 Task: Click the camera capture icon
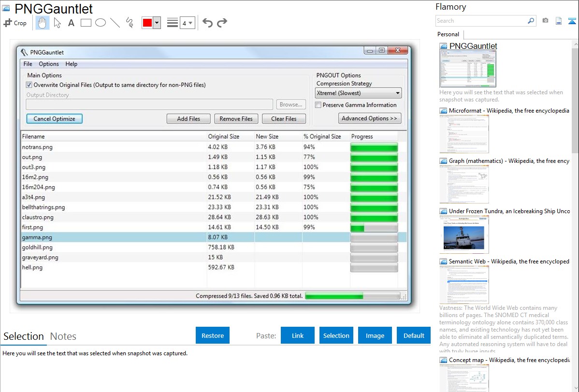tap(545, 21)
